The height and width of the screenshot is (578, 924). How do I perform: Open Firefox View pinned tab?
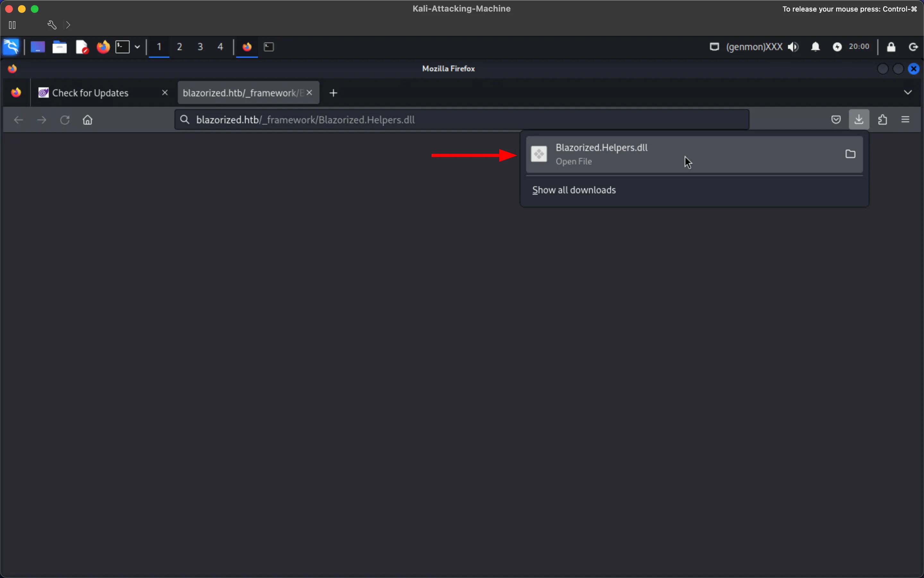click(x=16, y=92)
